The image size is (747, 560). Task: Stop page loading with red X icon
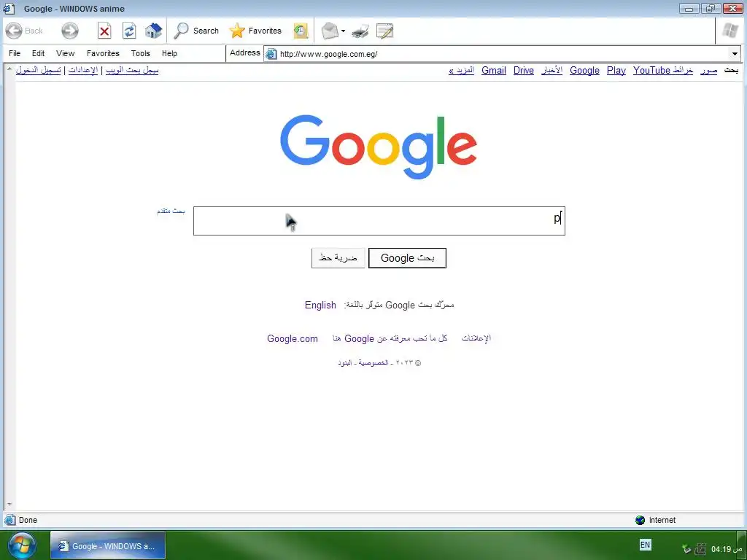tap(104, 31)
